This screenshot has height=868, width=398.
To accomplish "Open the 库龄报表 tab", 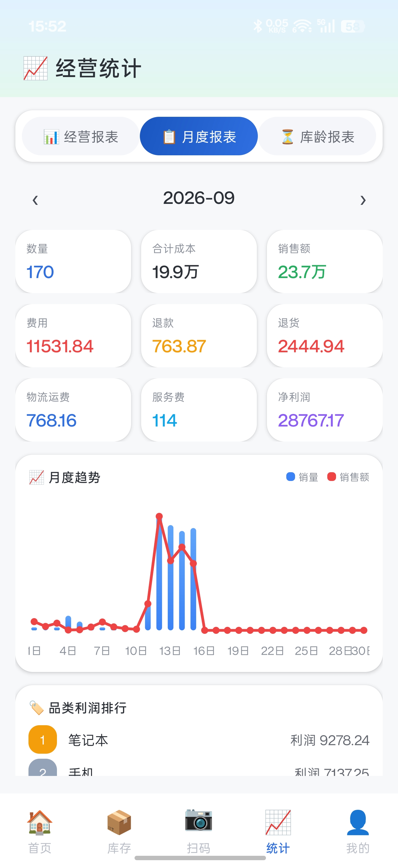I will [317, 137].
